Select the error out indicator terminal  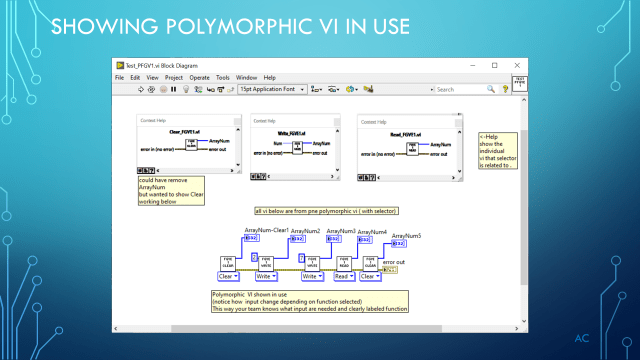click(x=390, y=270)
